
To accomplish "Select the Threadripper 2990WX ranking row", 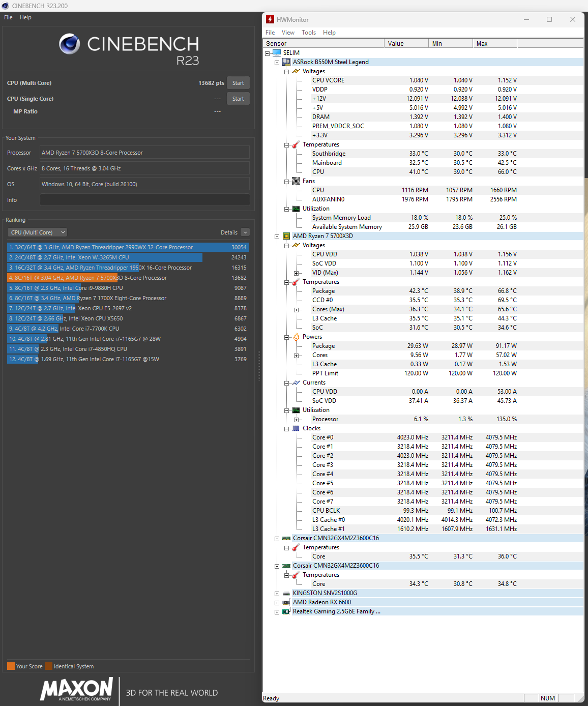I will (x=128, y=247).
